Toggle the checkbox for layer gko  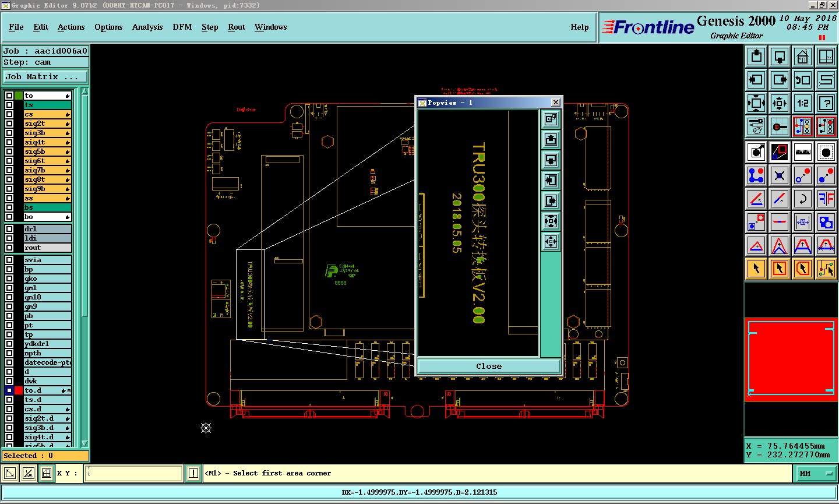coord(9,279)
